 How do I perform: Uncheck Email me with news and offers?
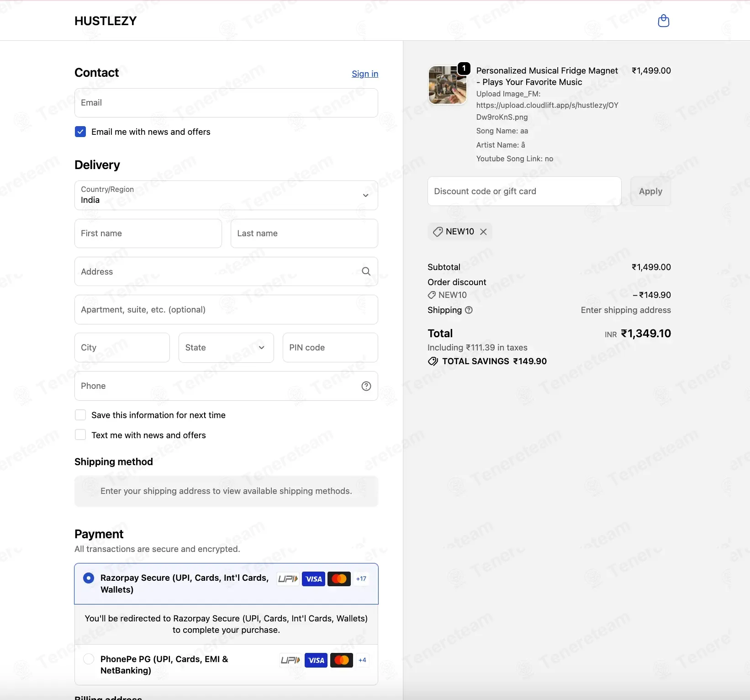[80, 132]
